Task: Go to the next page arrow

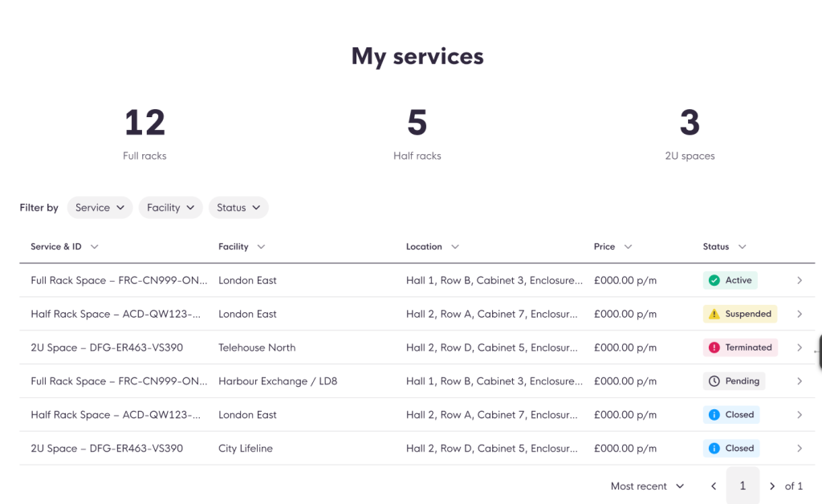Action: (772, 486)
